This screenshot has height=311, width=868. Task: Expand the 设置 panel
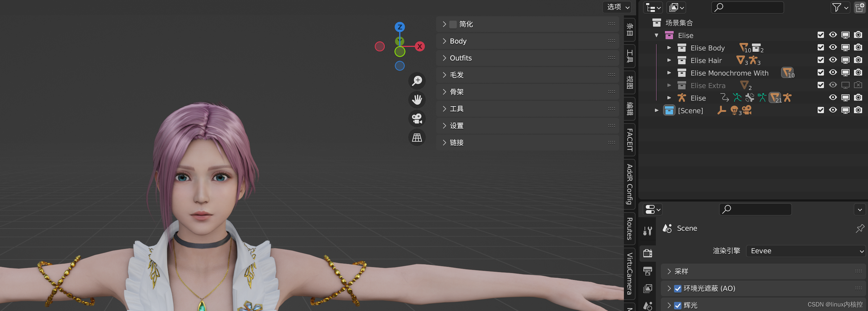[x=527, y=126]
